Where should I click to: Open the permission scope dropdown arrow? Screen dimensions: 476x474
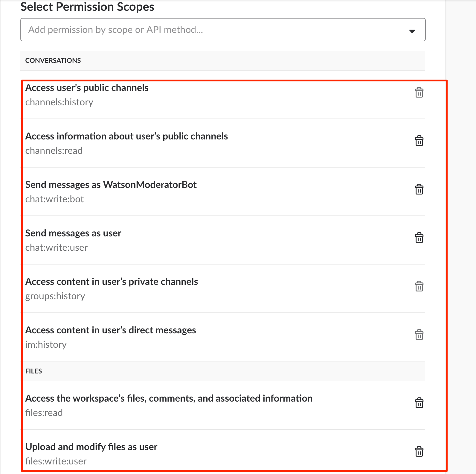tap(412, 31)
